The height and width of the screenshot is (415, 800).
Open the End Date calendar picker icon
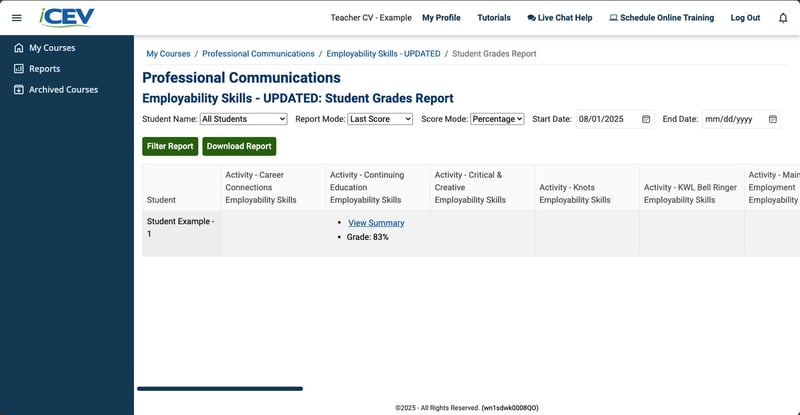[x=773, y=119]
